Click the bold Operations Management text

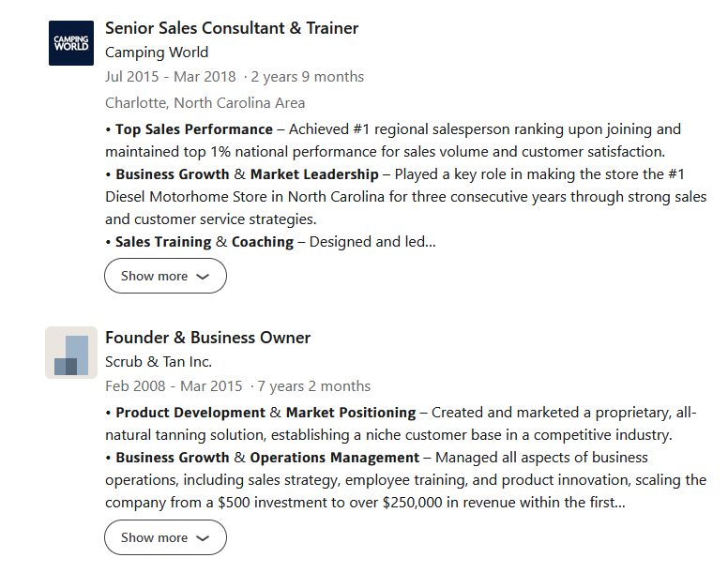click(334, 458)
